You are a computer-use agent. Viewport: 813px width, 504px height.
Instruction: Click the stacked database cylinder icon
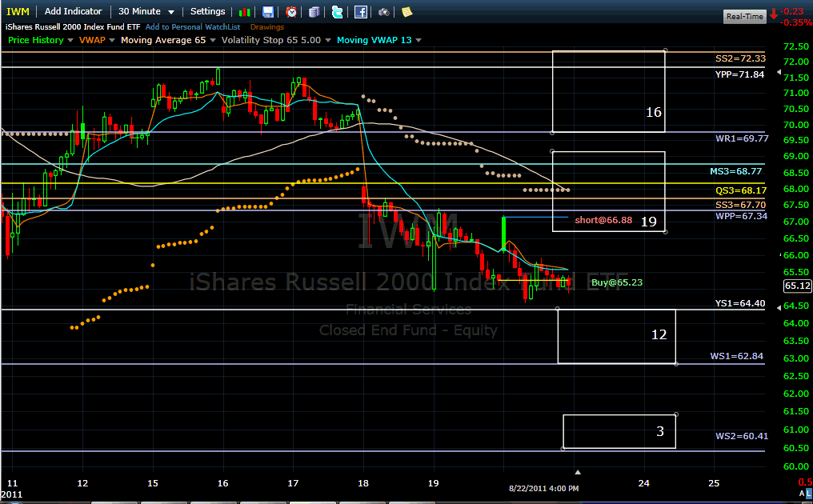(314, 12)
